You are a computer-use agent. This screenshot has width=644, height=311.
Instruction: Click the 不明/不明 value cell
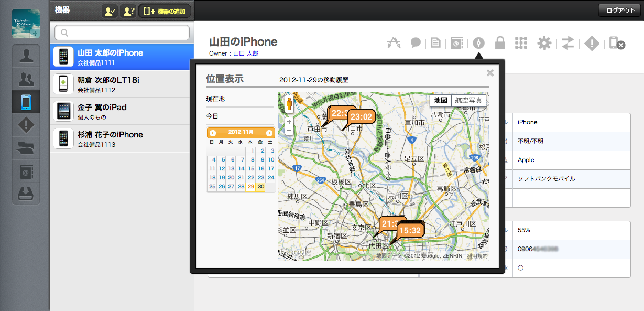click(571, 141)
